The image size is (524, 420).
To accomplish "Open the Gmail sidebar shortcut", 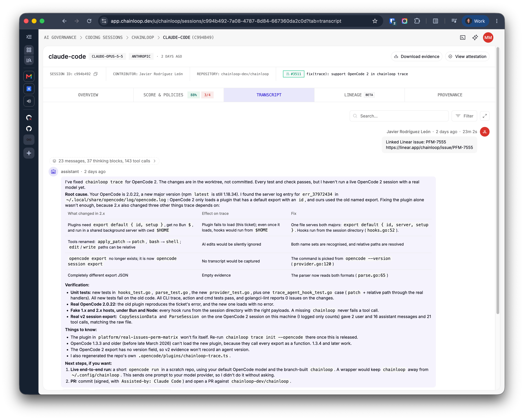I will pyautogui.click(x=29, y=77).
